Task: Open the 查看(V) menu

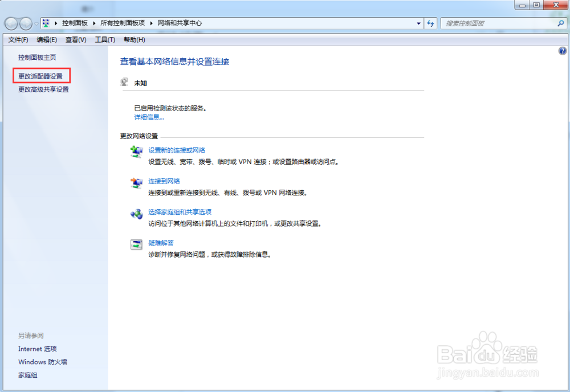Action: pos(76,39)
